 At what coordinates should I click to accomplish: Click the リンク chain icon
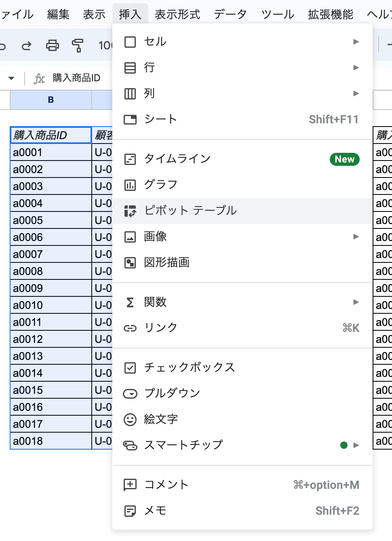pyautogui.click(x=130, y=328)
